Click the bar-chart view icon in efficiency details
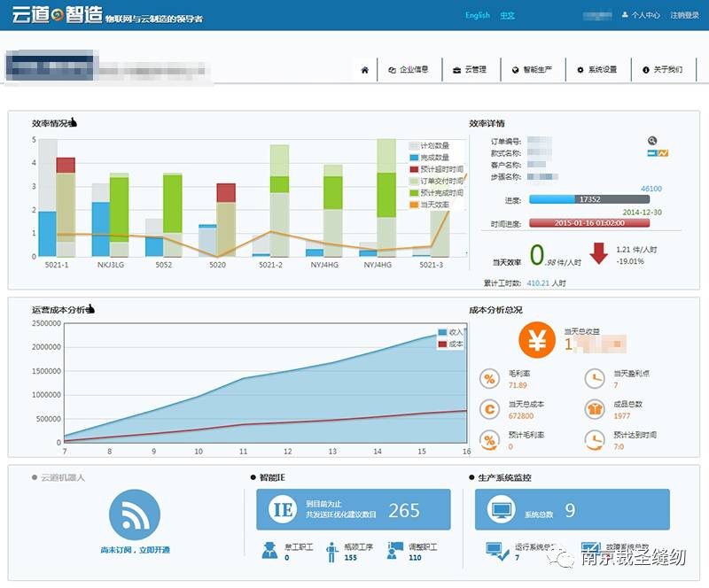This screenshot has width=709, height=588. (x=651, y=153)
